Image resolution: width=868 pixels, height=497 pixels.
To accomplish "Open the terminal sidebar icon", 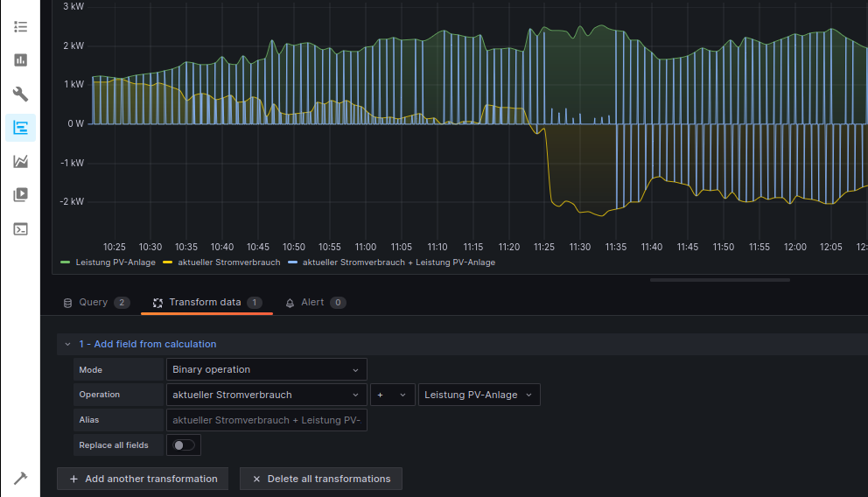I will click(20, 228).
